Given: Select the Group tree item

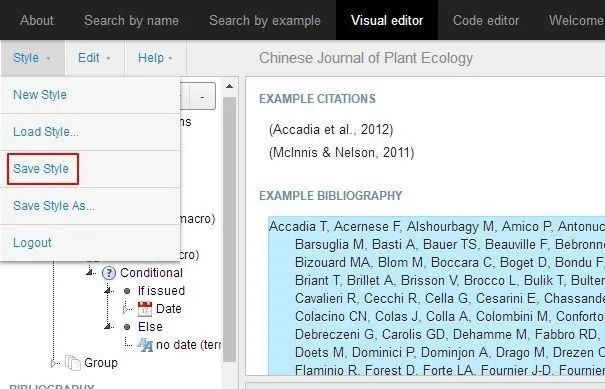Looking at the screenshot, I should pyautogui.click(x=101, y=363).
